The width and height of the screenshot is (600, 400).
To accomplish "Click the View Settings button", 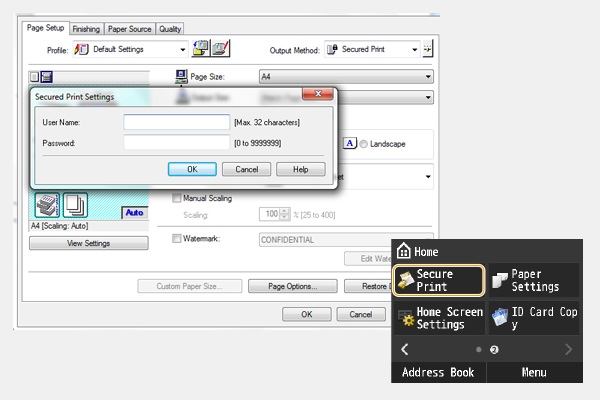I will 88,243.
